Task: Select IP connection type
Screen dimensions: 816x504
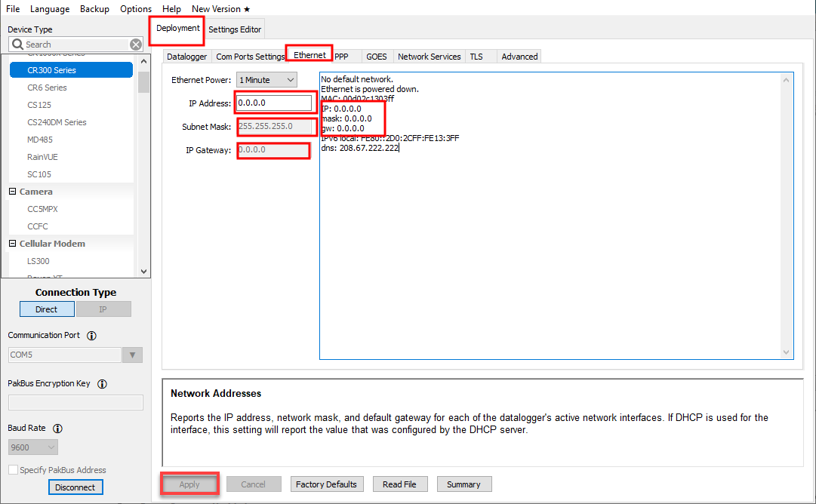Action: click(103, 309)
